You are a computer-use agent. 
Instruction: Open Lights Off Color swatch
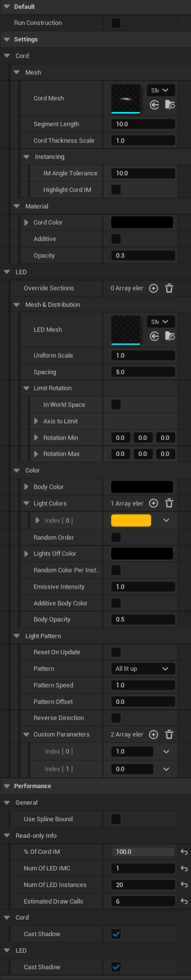click(x=142, y=554)
